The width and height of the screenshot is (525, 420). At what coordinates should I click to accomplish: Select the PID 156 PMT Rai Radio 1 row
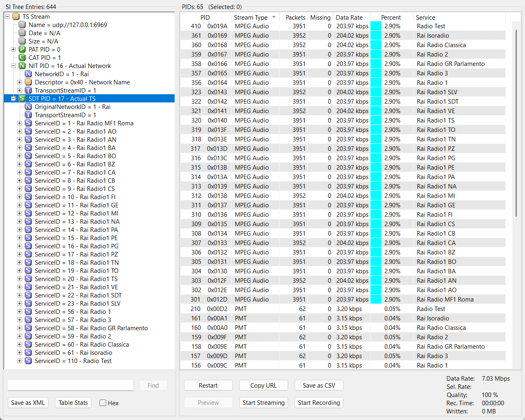click(x=343, y=366)
